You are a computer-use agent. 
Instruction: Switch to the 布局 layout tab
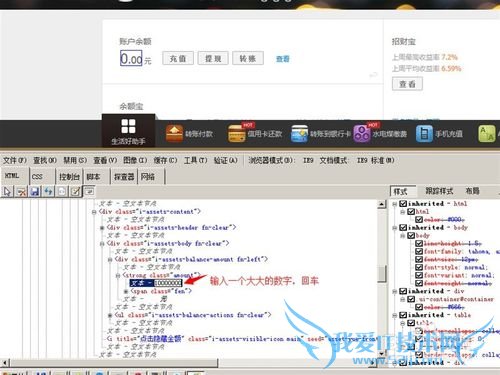(472, 191)
